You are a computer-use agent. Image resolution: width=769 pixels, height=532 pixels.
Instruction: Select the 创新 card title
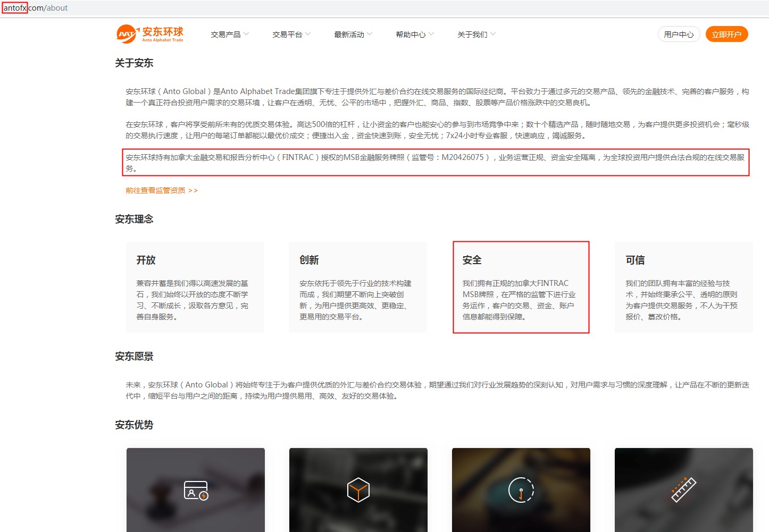click(309, 260)
